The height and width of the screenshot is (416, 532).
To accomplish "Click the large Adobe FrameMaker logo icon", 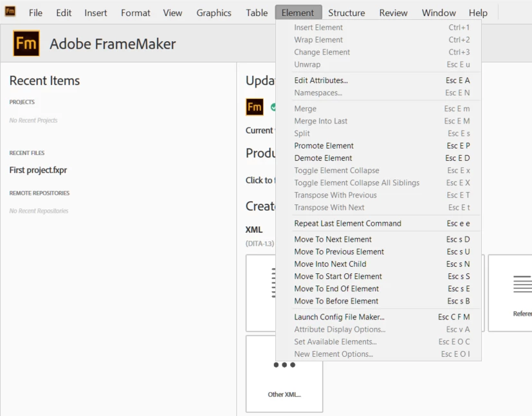I will pyautogui.click(x=26, y=43).
